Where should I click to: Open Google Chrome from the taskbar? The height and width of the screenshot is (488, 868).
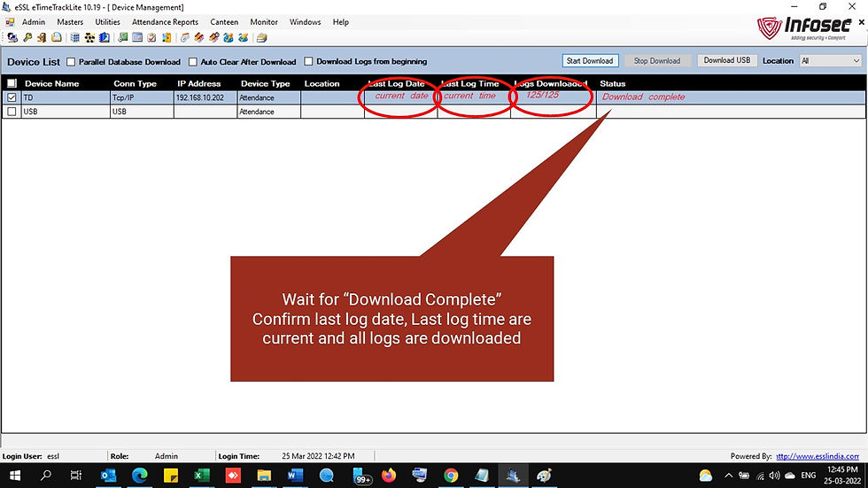[x=451, y=476]
